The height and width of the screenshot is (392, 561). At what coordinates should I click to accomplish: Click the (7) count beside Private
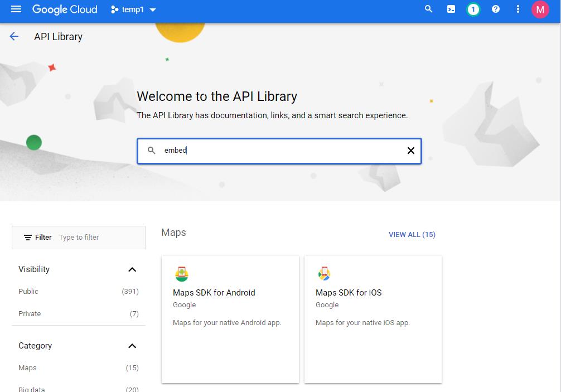134,314
